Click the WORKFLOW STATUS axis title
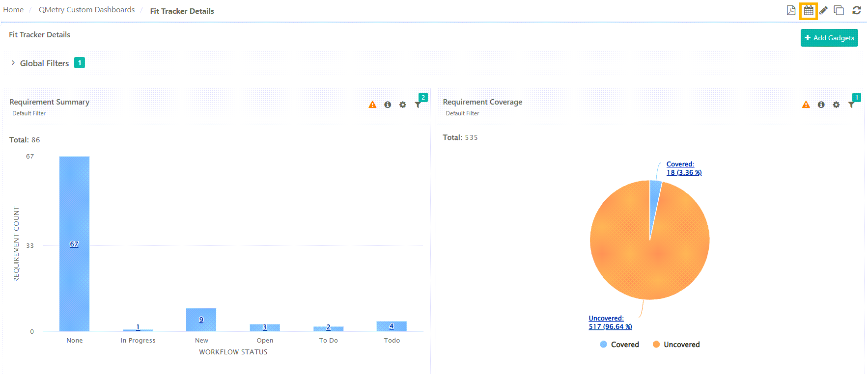This screenshot has height=374, width=868. [233, 352]
